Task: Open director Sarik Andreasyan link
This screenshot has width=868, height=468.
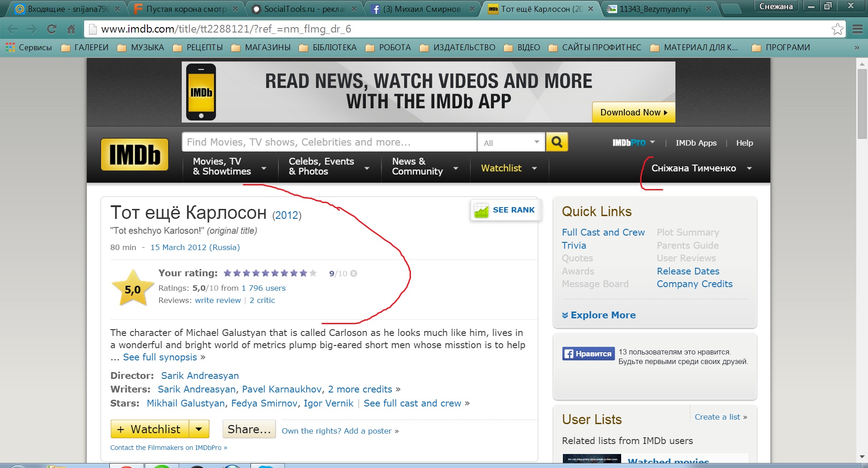Action: 200,376
